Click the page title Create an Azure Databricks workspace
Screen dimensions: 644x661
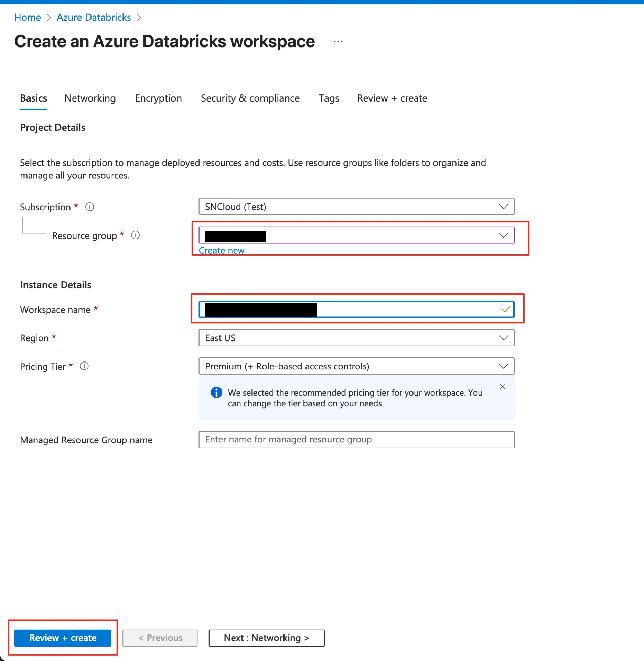point(165,42)
